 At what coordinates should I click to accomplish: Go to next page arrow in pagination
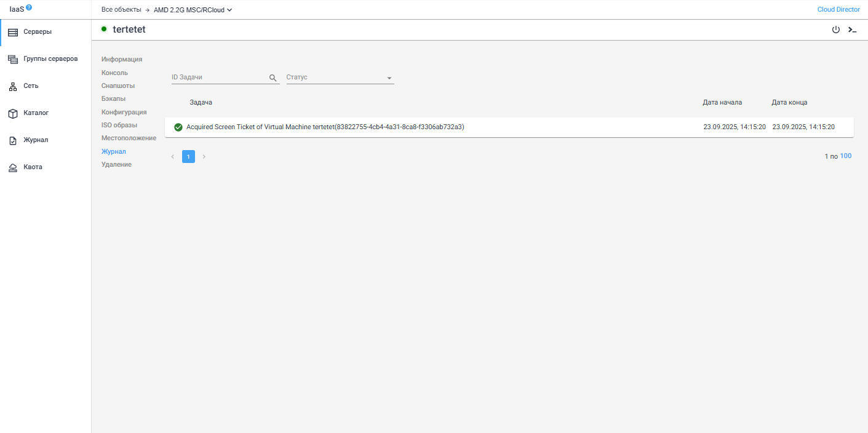(x=204, y=157)
